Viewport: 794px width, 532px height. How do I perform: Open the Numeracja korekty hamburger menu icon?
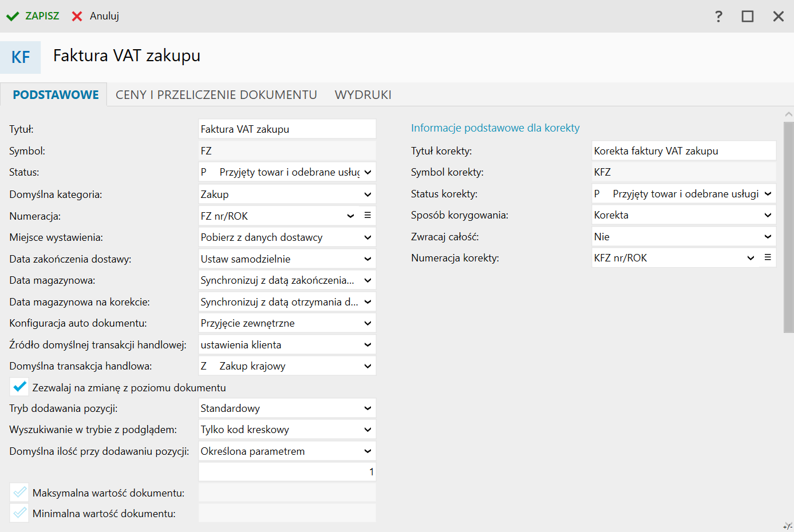[768, 258]
